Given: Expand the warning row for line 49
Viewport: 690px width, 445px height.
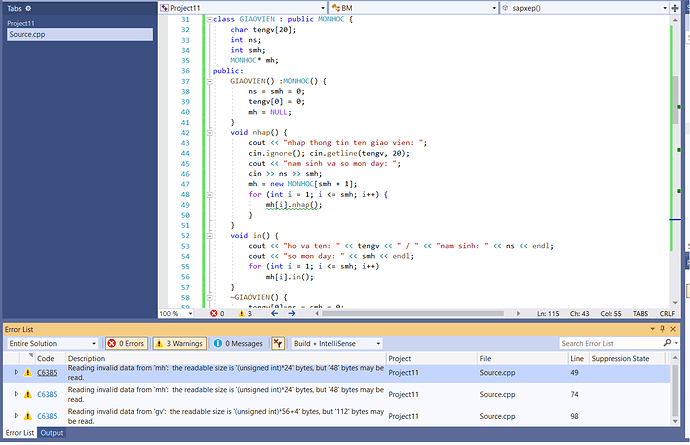Looking at the screenshot, I should click(16, 372).
